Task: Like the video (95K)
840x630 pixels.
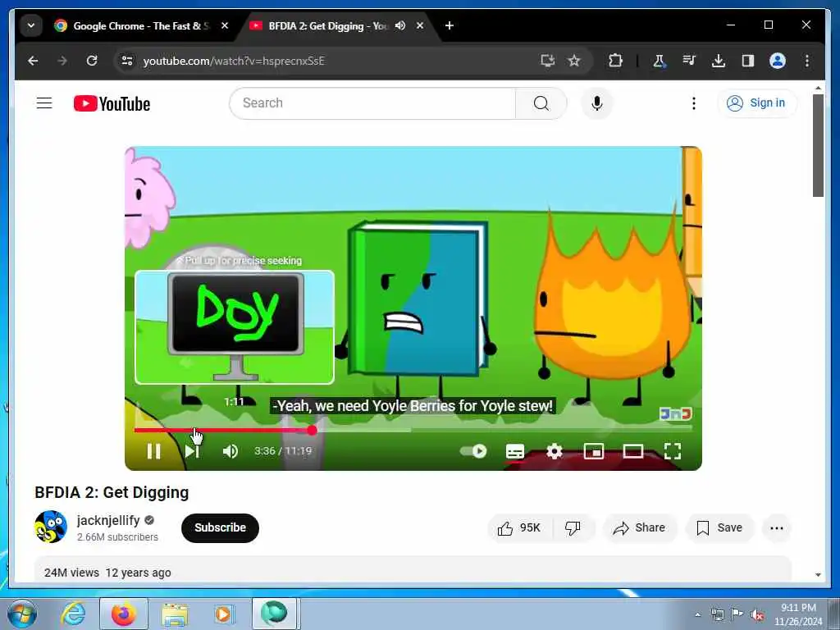Action: click(519, 528)
